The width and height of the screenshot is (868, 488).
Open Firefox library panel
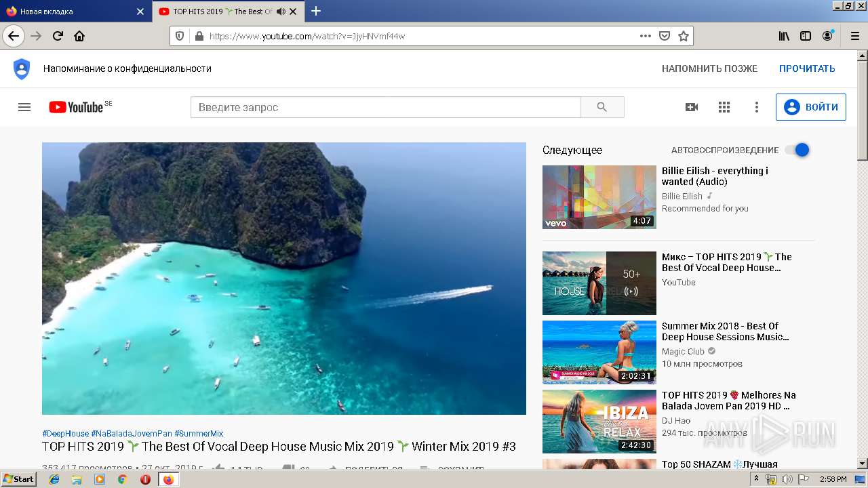784,36
